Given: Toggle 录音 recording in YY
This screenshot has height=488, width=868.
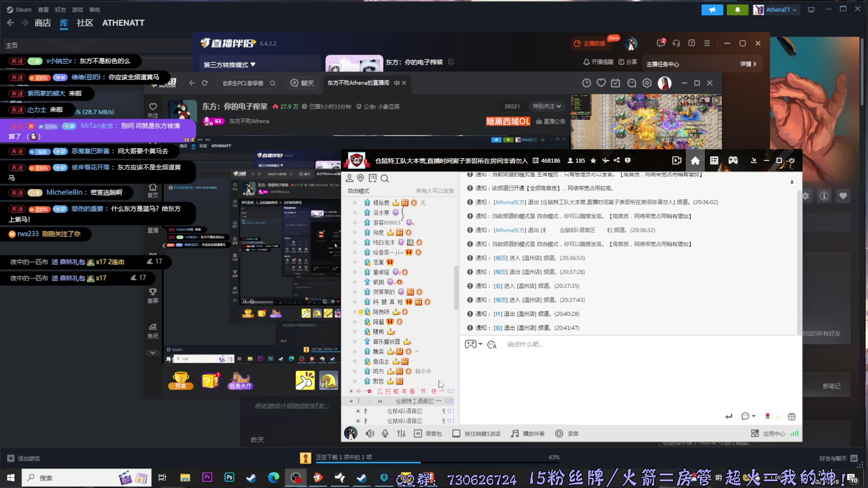Looking at the screenshot, I should point(567,433).
